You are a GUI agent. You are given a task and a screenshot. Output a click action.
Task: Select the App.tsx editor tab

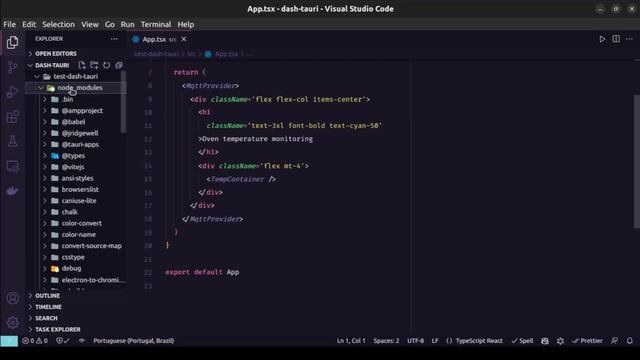159,39
